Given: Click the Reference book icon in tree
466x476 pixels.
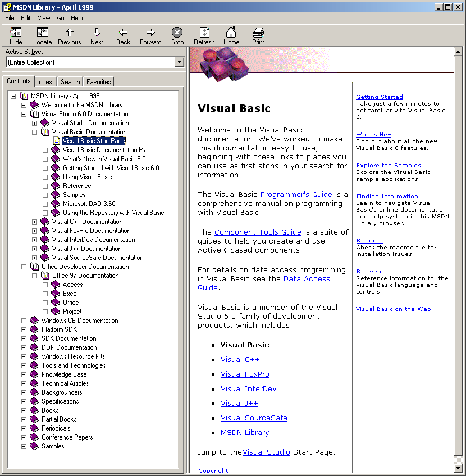Looking at the screenshot, I should [56, 186].
